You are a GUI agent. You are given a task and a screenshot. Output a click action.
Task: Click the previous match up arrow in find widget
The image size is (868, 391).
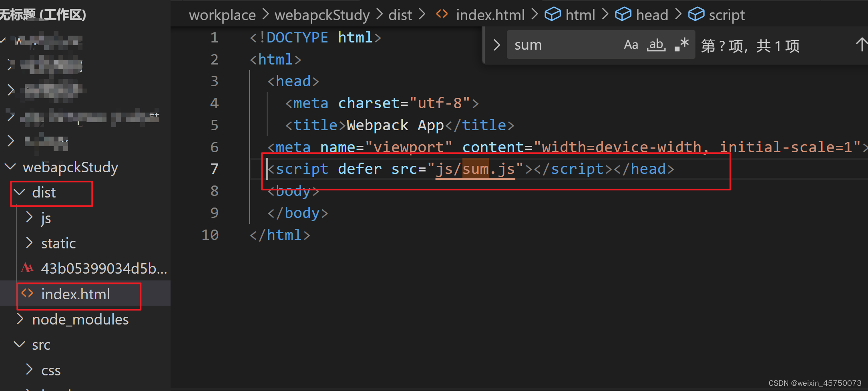coord(861,44)
